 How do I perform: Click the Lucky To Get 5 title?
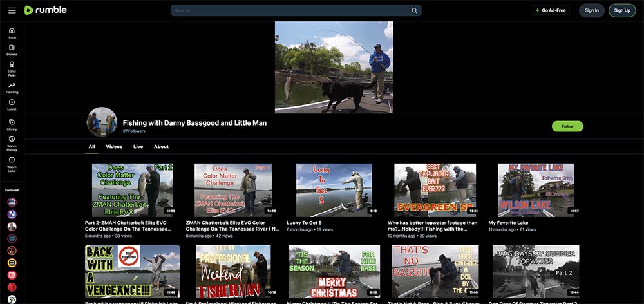tap(304, 223)
